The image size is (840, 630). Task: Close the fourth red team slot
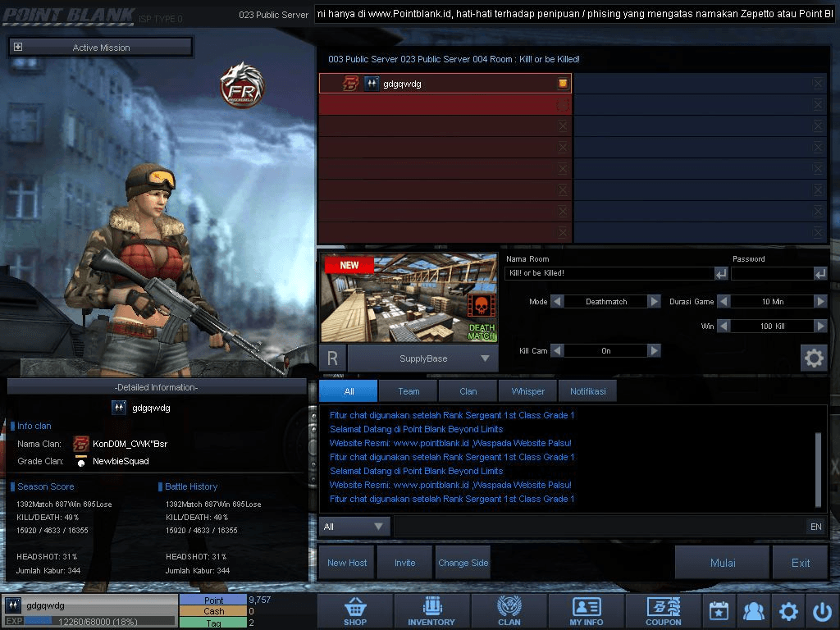click(x=563, y=148)
